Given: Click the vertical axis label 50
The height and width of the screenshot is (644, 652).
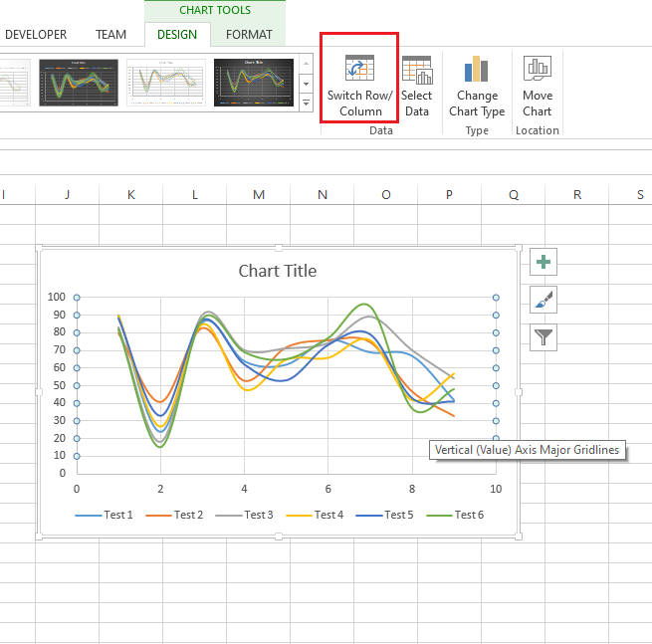Looking at the screenshot, I should 60,385.
